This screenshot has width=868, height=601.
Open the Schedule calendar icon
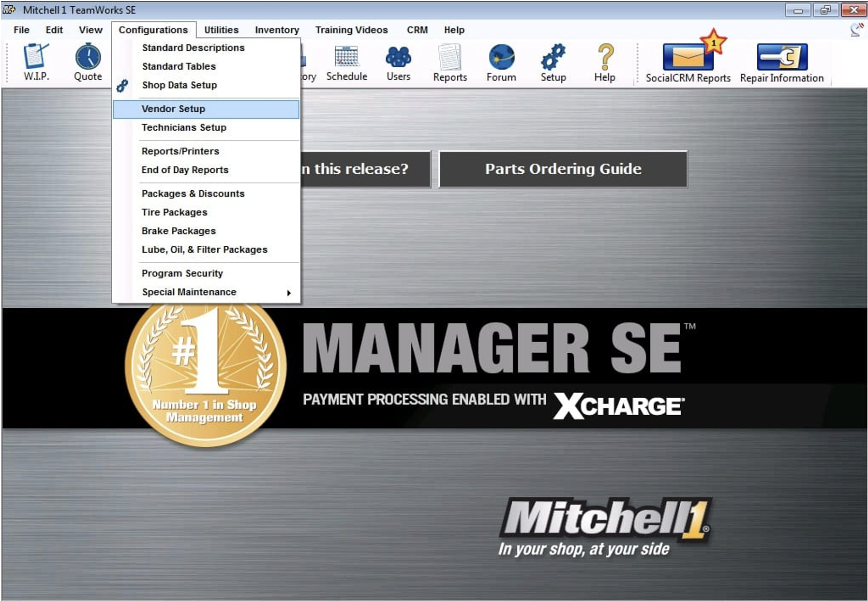tap(347, 63)
